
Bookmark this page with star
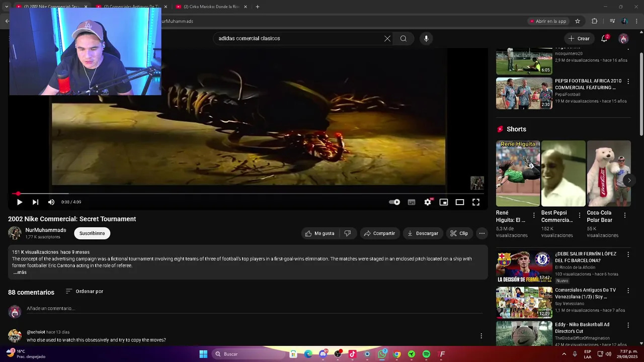[578, 21]
